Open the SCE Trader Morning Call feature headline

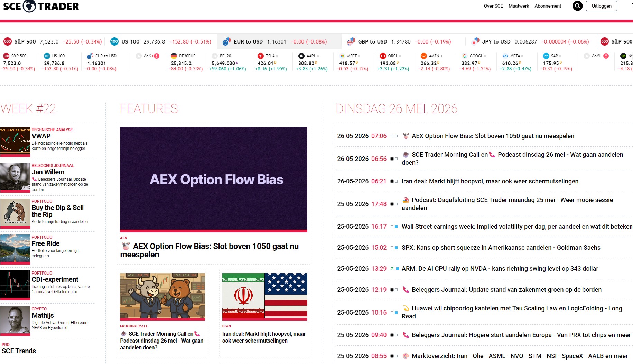[x=162, y=341]
